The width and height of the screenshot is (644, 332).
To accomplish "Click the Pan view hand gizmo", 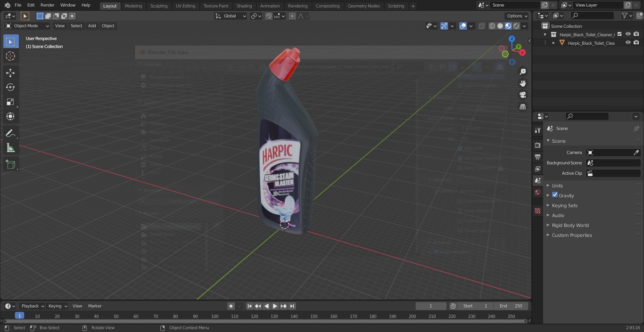I will [x=522, y=83].
